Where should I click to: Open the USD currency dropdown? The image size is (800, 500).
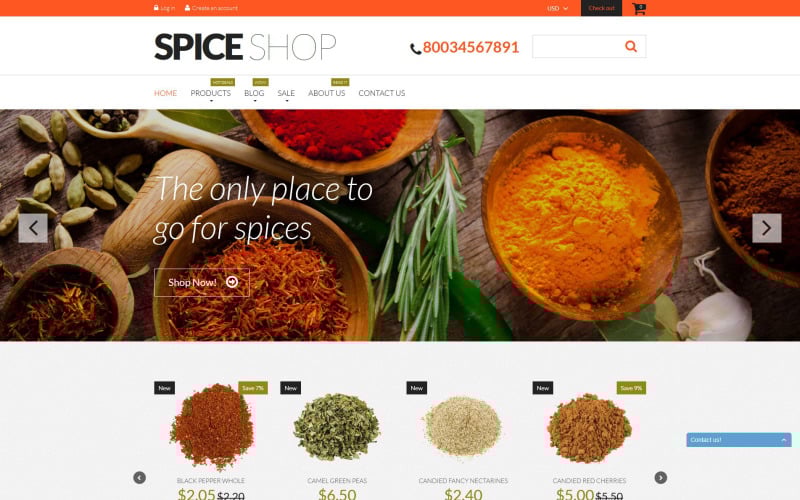pos(557,8)
